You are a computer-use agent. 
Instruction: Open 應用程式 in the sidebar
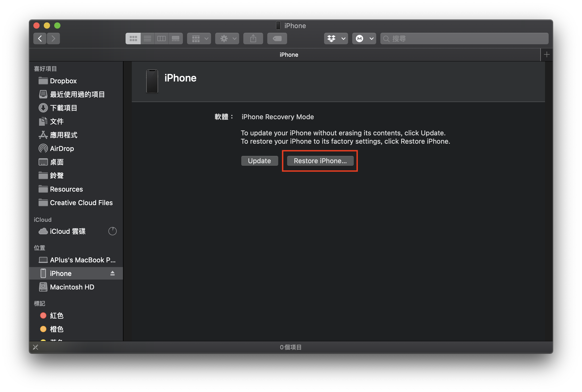(76, 135)
